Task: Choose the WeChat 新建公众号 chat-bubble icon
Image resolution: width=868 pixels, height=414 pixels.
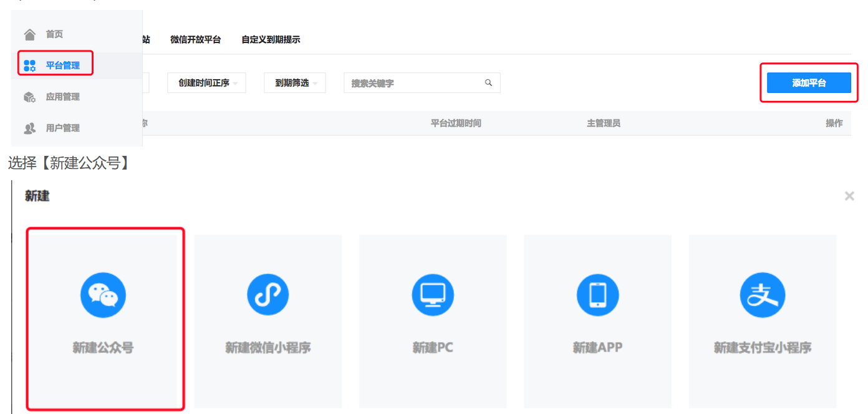Action: pyautogui.click(x=103, y=295)
